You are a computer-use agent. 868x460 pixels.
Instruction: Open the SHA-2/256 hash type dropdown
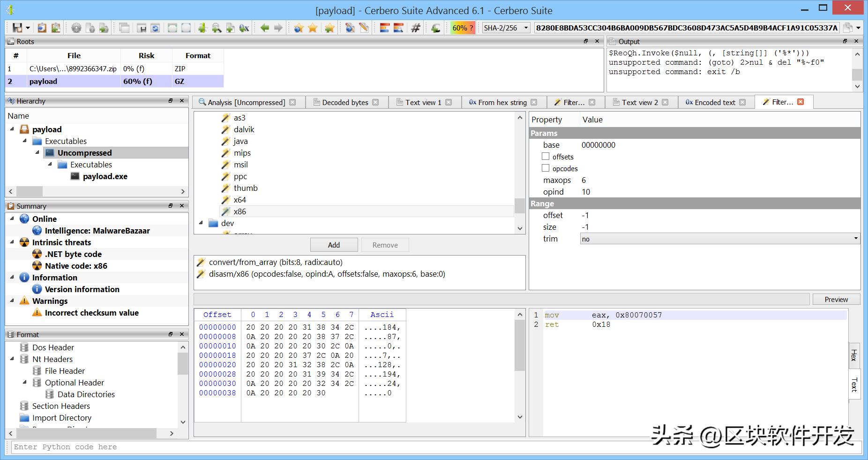click(x=506, y=28)
